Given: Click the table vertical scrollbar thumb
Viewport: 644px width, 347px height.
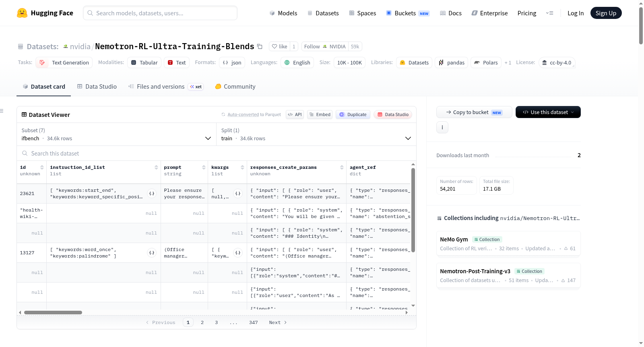Looking at the screenshot, I should pyautogui.click(x=413, y=210).
